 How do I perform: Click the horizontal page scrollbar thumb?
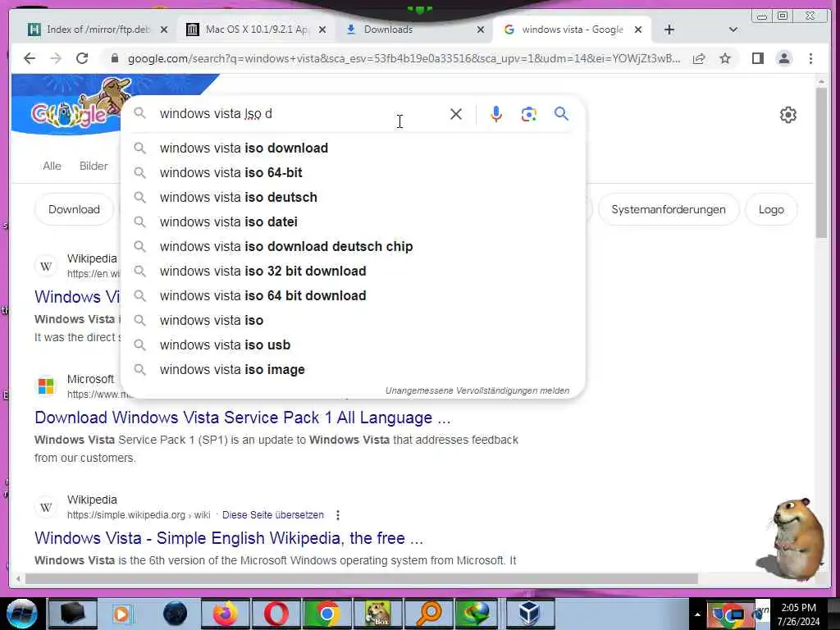click(x=362, y=579)
